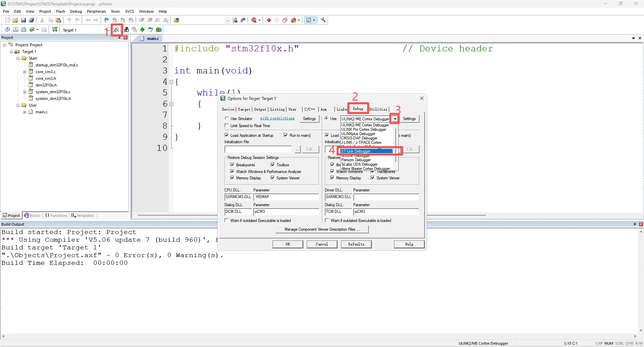Image resolution: width=644 pixels, height=347 pixels.
Task: Open the Configuration wrench icon
Action: click(x=323, y=20)
